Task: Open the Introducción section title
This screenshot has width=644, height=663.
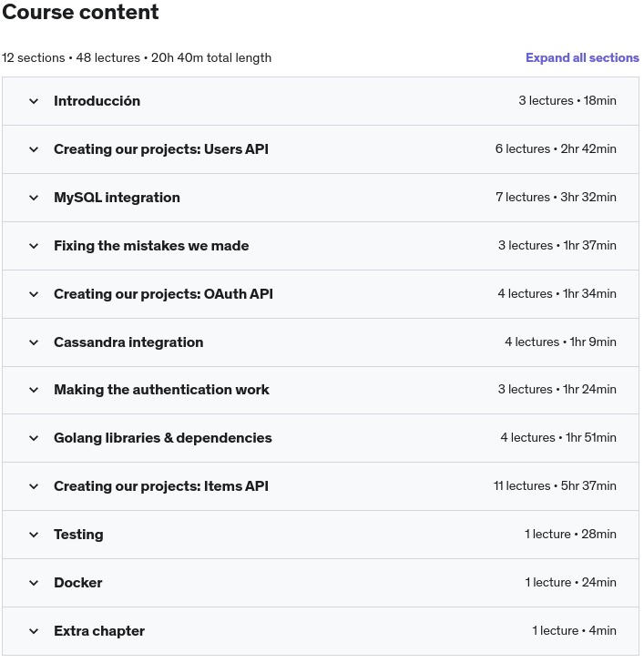Action: (x=97, y=101)
